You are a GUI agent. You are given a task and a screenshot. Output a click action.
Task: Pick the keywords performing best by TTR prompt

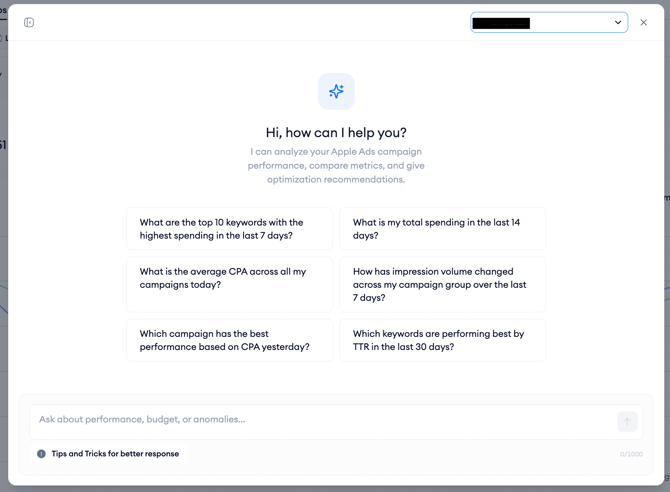click(443, 340)
